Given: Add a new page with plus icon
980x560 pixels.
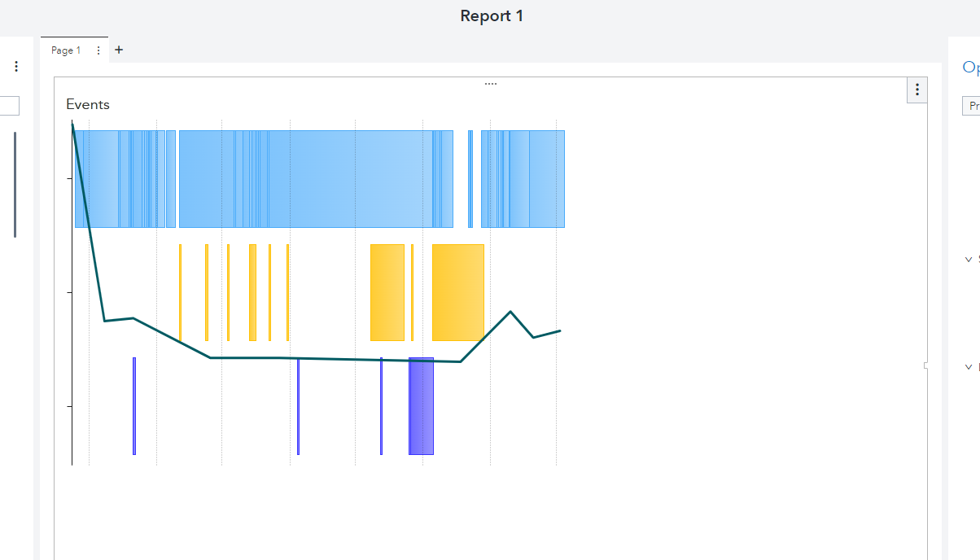Looking at the screenshot, I should tap(119, 50).
